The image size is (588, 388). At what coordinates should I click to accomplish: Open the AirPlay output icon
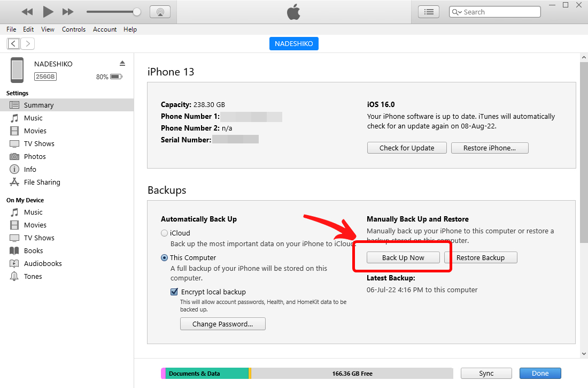pos(160,12)
